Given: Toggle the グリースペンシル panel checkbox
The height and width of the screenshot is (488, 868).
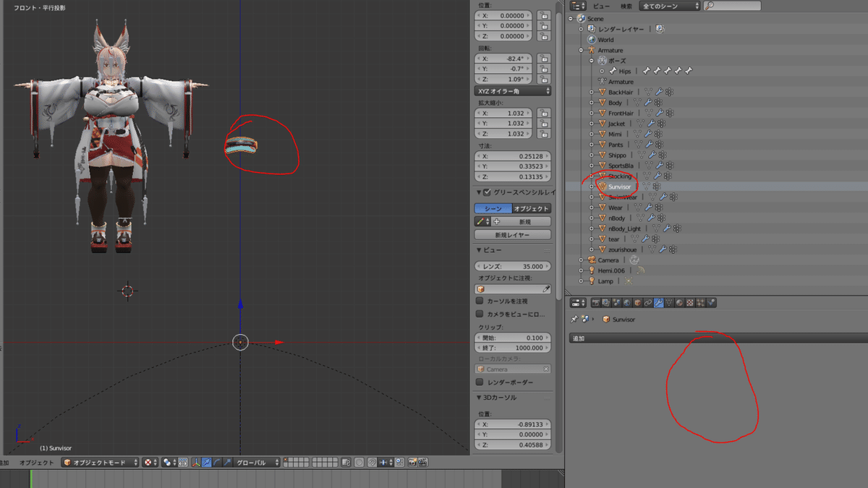Looking at the screenshot, I should point(487,192).
